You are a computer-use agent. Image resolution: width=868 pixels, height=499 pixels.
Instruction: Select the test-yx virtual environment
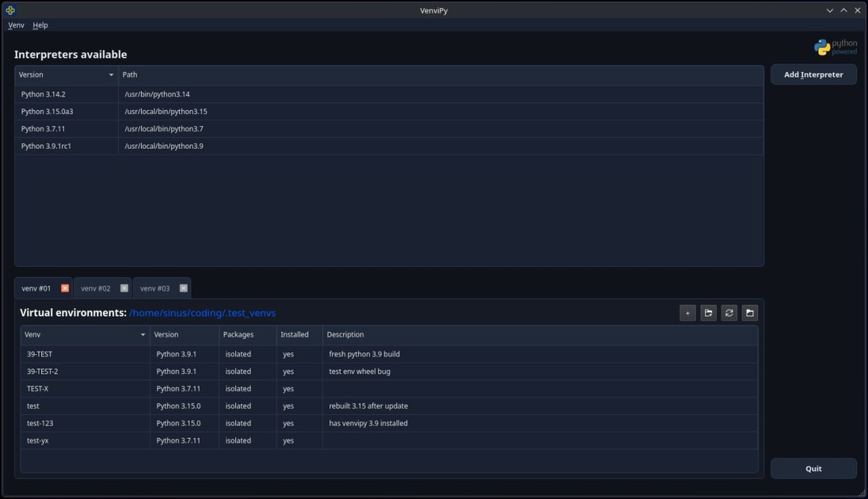pos(389,441)
